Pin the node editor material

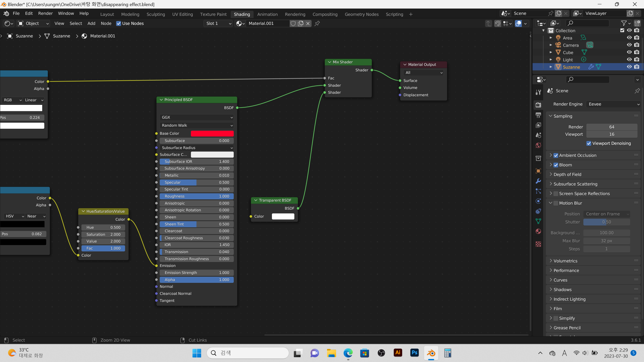317,23
